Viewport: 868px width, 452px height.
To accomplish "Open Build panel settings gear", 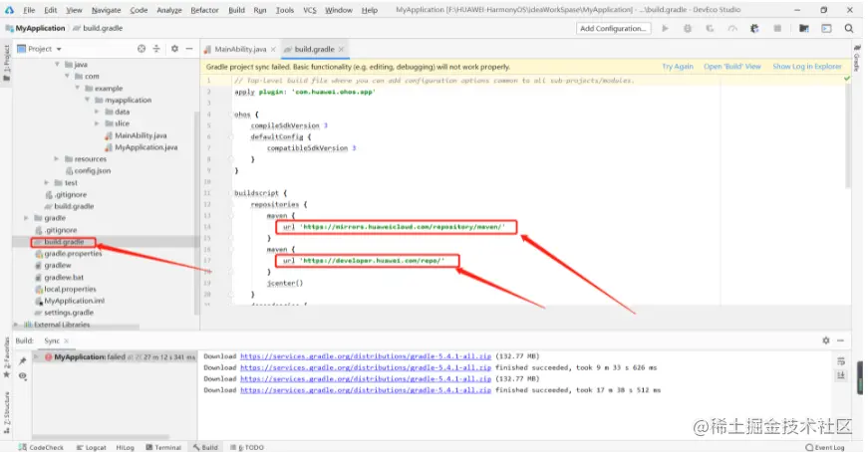I will coord(826,340).
